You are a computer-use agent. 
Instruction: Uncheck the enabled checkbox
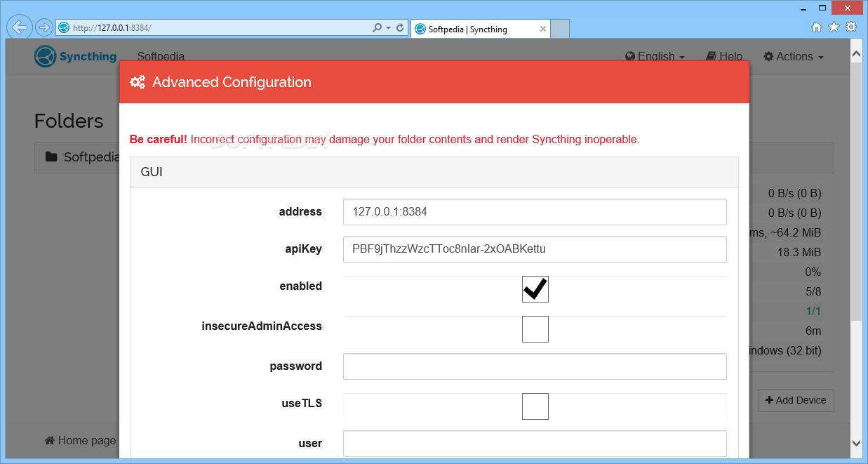click(535, 289)
